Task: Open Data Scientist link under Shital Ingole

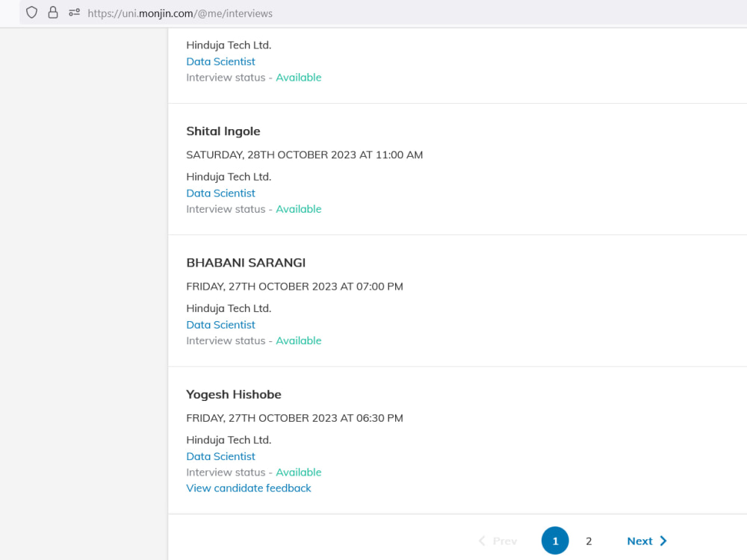Action: pos(220,193)
